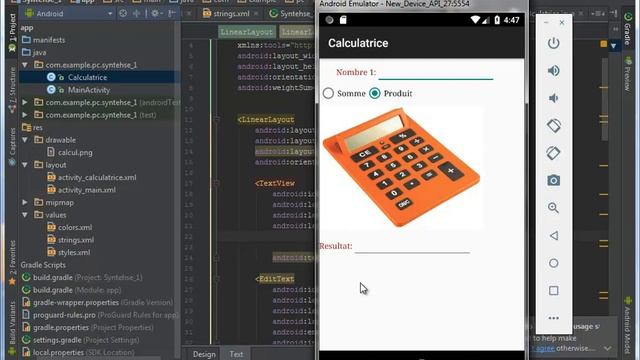Select MainActivity class in project tree
This screenshot has width=640, height=360.
pyautogui.click(x=89, y=90)
